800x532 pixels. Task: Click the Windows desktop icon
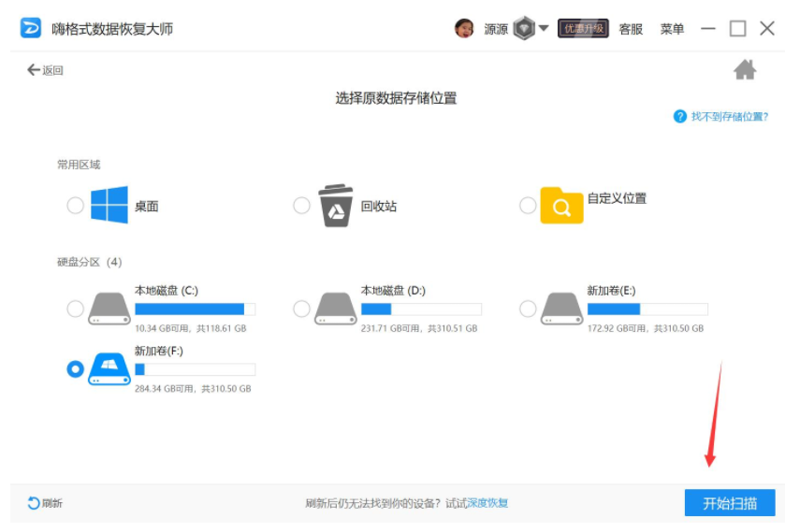(x=109, y=205)
